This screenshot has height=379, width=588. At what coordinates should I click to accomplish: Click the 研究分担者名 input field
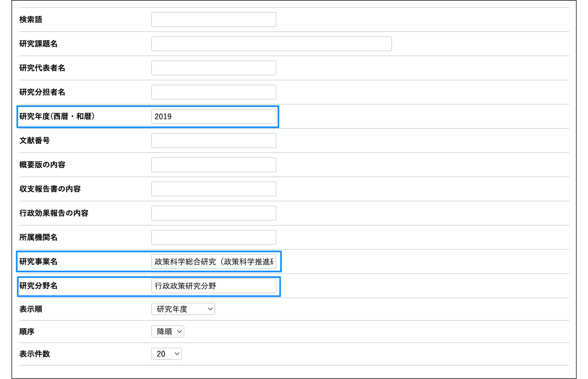[x=213, y=92]
